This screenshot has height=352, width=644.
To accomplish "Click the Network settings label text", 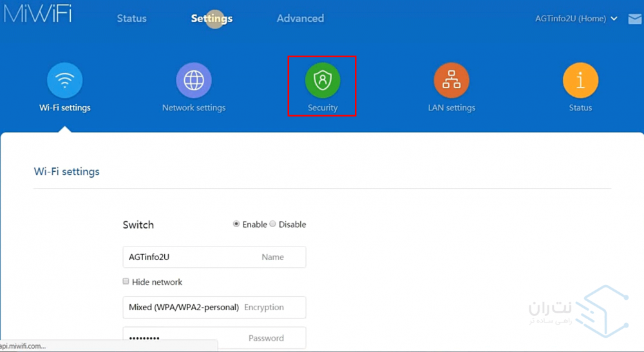I will (194, 108).
